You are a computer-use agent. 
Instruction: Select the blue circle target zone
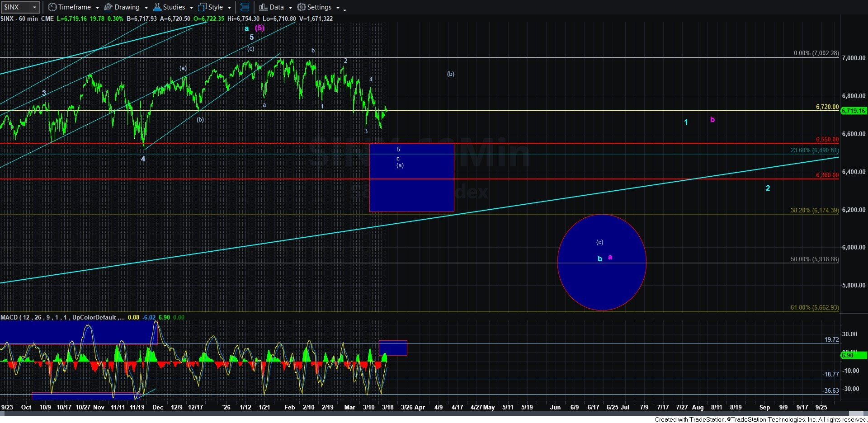tap(601, 280)
